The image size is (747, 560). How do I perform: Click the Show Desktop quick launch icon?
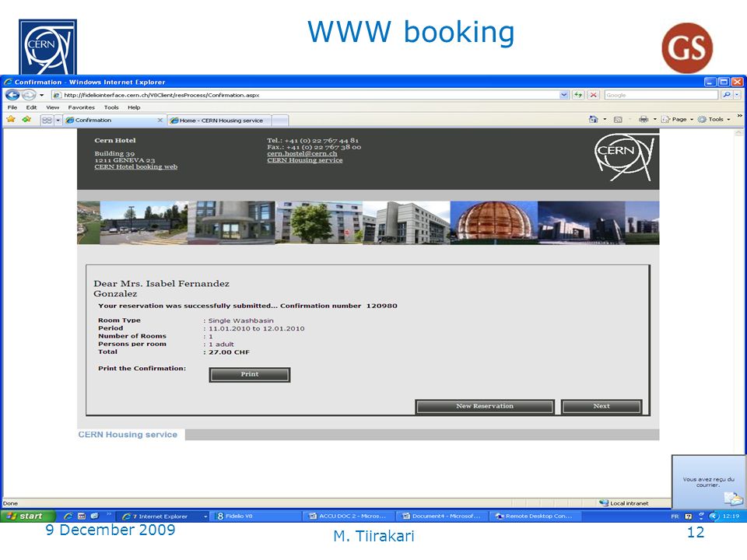94,516
